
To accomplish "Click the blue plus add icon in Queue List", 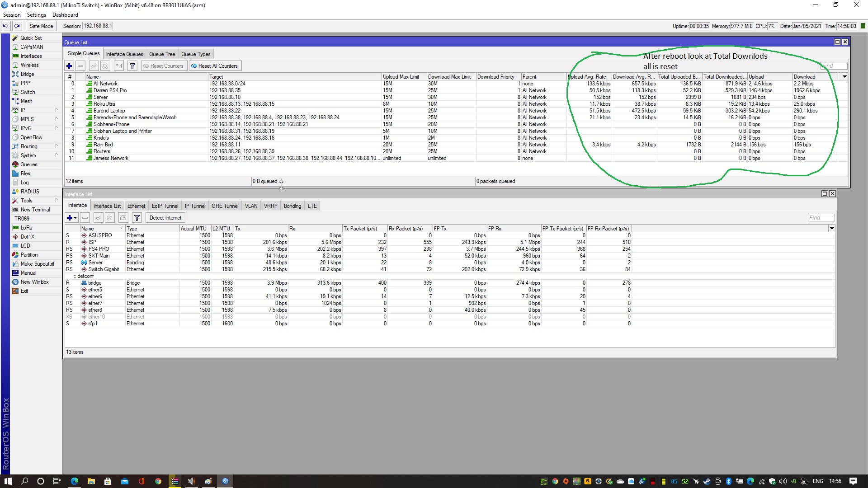I will (69, 66).
